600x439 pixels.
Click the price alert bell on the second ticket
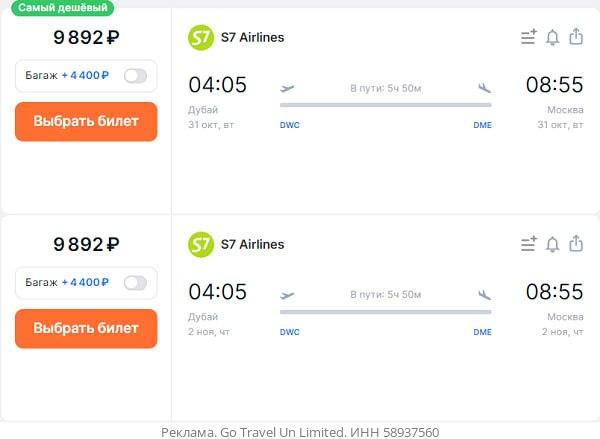(552, 244)
